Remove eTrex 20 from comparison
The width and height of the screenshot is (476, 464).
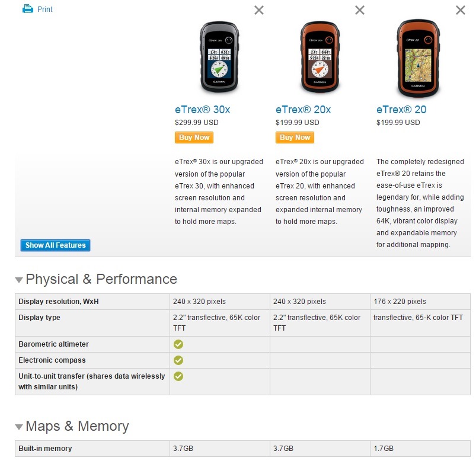(461, 10)
